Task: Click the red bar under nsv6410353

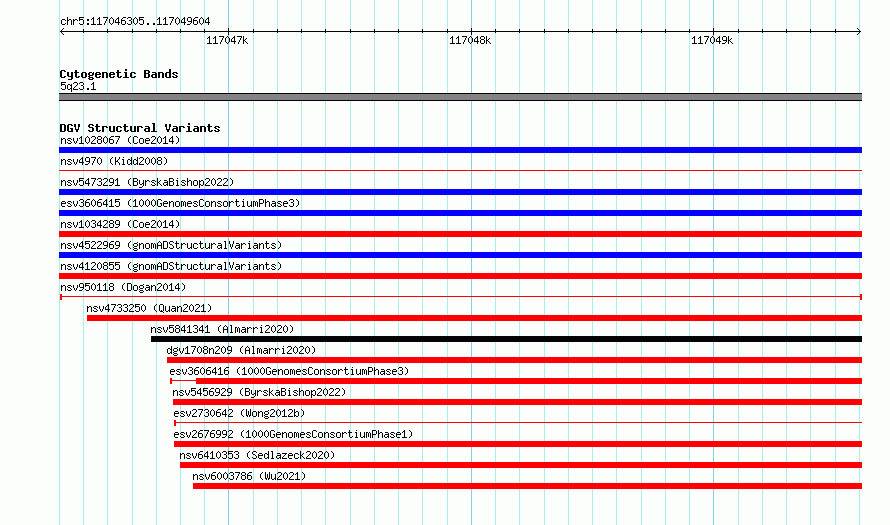Action: [521, 465]
